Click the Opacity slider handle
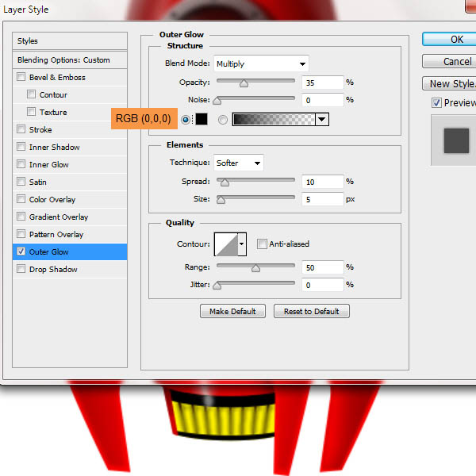Viewport: 476px width, 476px height. (244, 83)
